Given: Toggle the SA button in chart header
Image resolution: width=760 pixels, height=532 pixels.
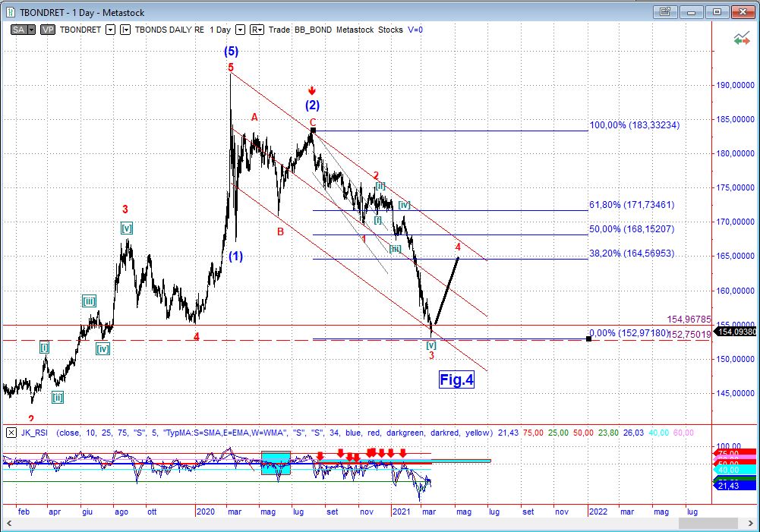Looking at the screenshot, I should click(21, 30).
